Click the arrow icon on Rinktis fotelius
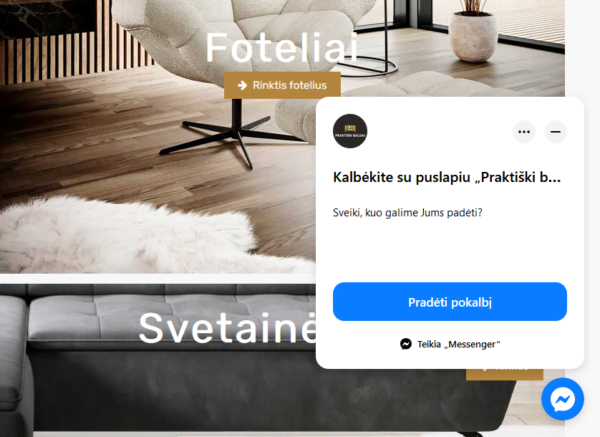This screenshot has width=600, height=437. 242,85
